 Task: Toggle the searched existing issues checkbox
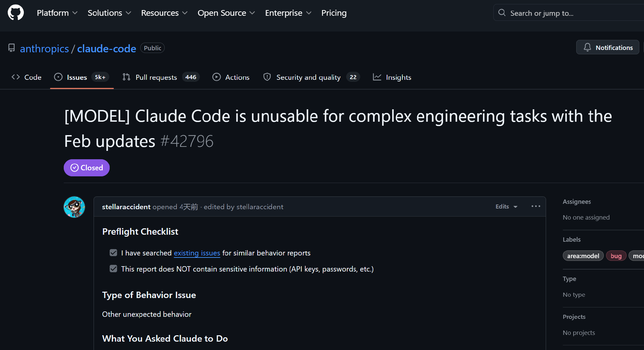pos(113,253)
